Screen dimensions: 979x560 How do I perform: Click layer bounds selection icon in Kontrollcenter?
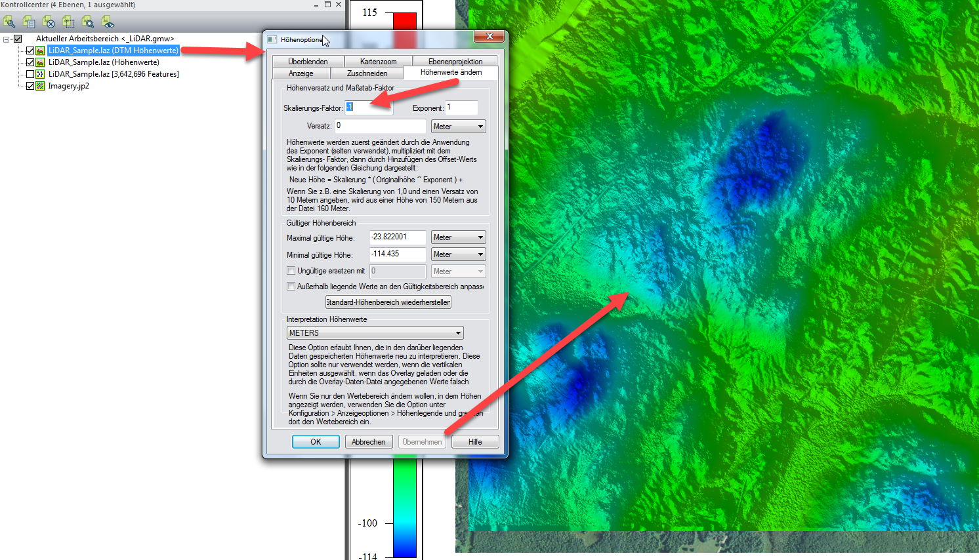tap(68, 22)
